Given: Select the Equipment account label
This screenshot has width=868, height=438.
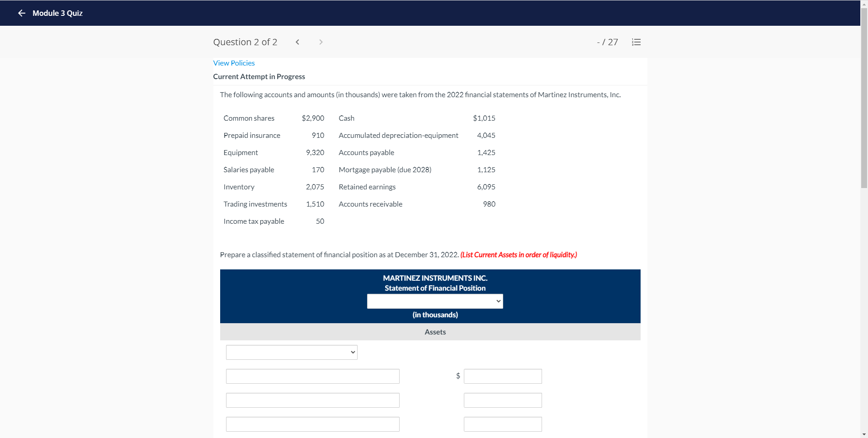Looking at the screenshot, I should (241, 152).
